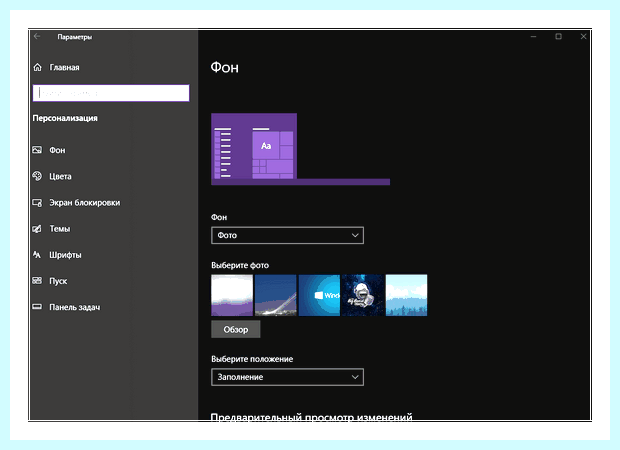
Task: Click the Обзор browse button
Action: (236, 329)
